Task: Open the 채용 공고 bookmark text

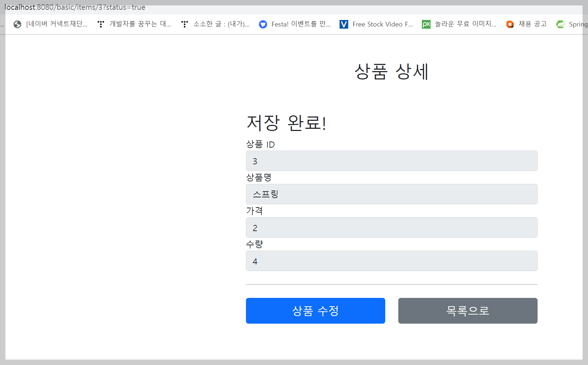Action: (x=533, y=24)
